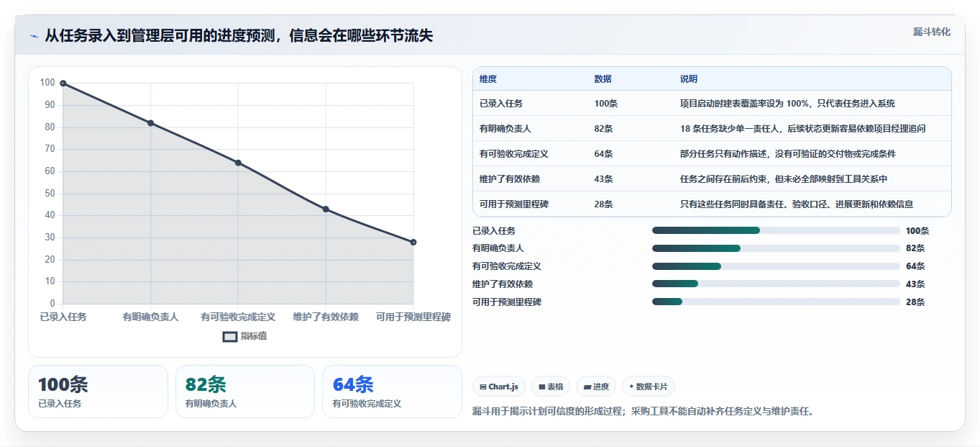
Task: Click the 可用于预测里程碑 progress bar
Action: (x=776, y=302)
